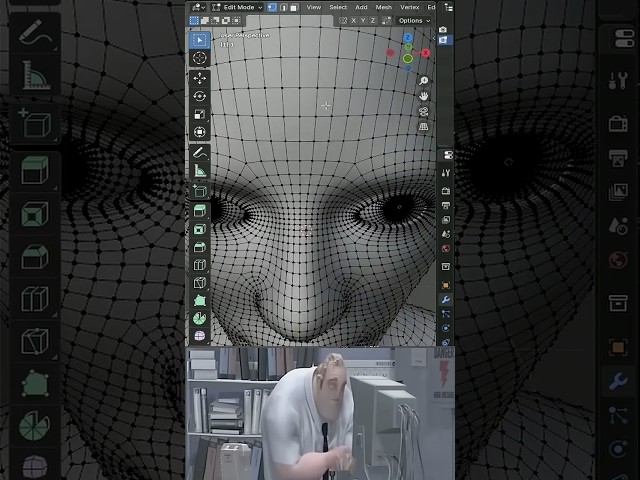Click the pan view hand icon
640x480 pixels.
tap(424, 96)
